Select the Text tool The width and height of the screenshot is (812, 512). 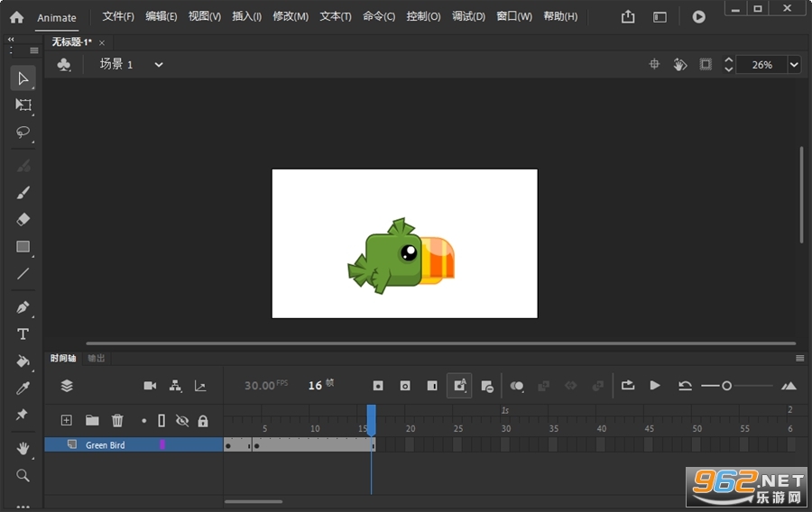click(23, 334)
